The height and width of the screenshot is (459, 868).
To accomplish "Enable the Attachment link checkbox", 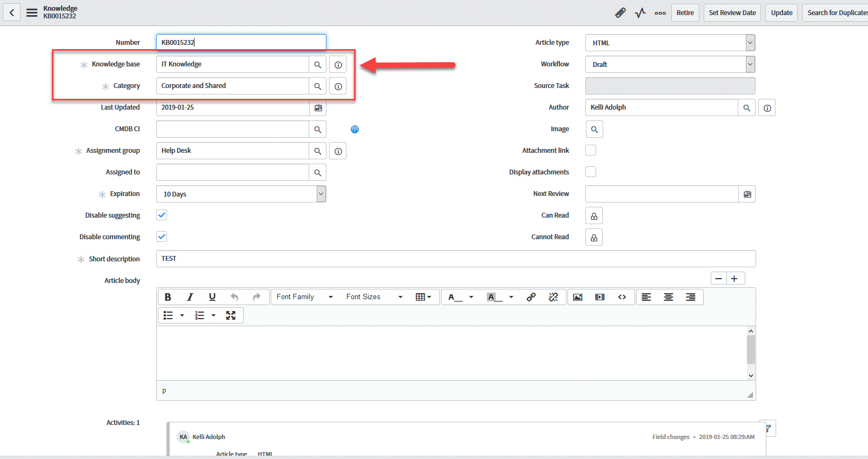I will pos(591,150).
